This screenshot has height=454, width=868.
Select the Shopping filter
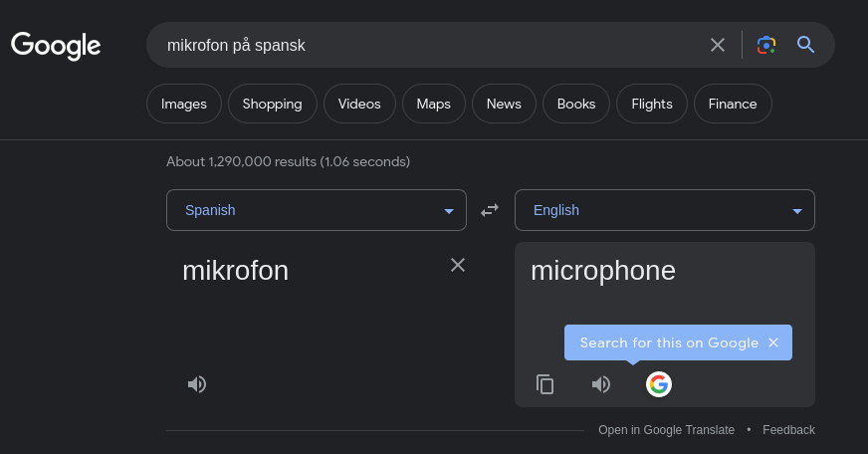[x=272, y=104]
